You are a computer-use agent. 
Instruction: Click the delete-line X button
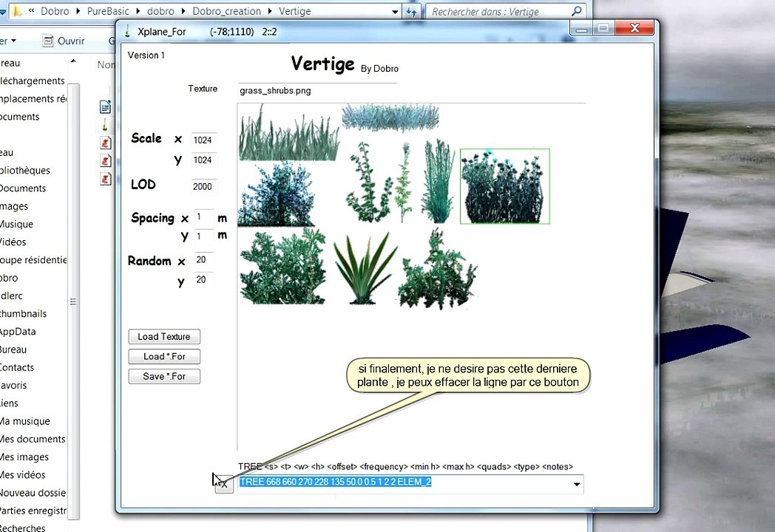[224, 484]
